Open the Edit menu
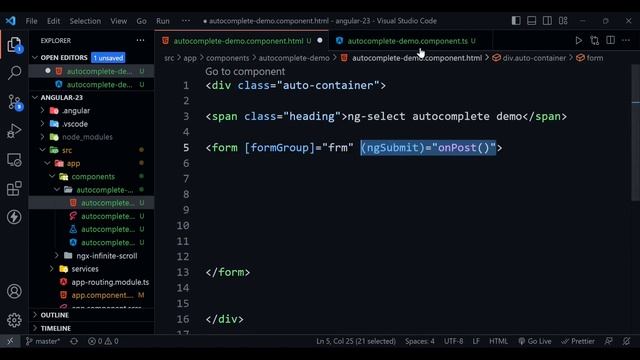The width and height of the screenshot is (640, 360). point(53,21)
